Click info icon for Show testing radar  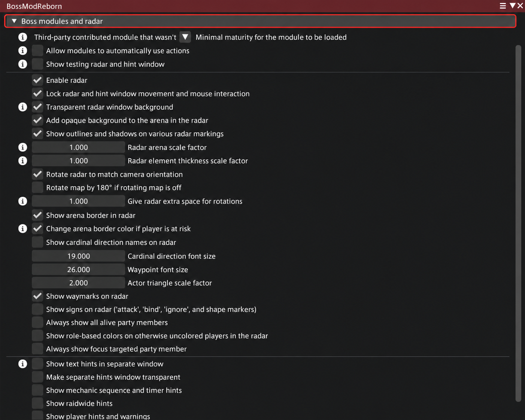23,64
